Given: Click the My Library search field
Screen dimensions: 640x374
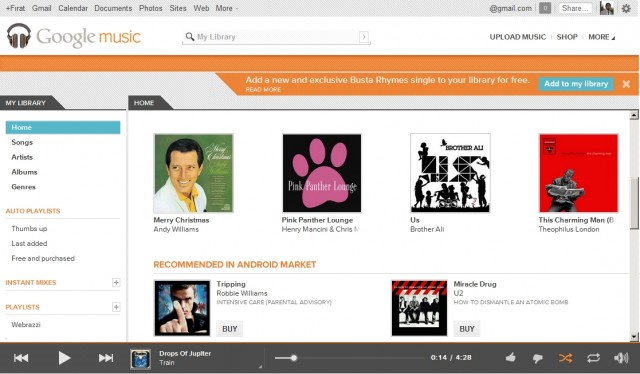Looking at the screenshot, I should pyautogui.click(x=276, y=37).
